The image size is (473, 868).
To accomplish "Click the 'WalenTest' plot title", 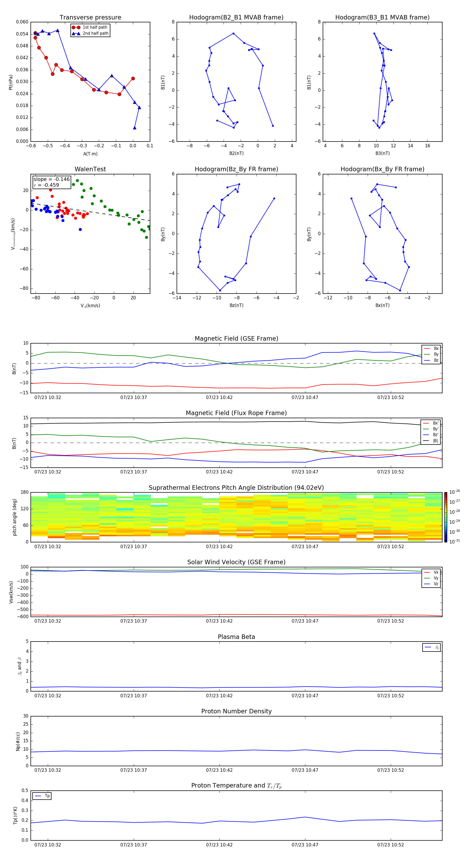I will point(90,169).
